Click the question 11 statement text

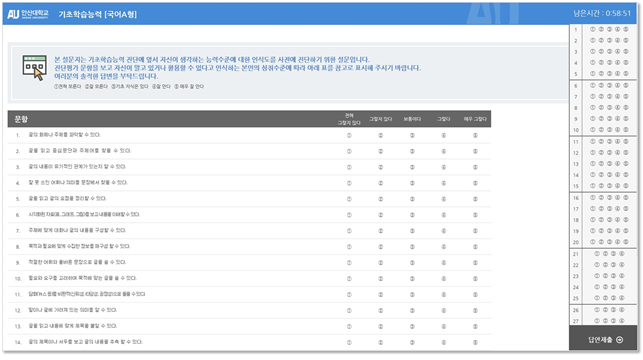(87, 294)
